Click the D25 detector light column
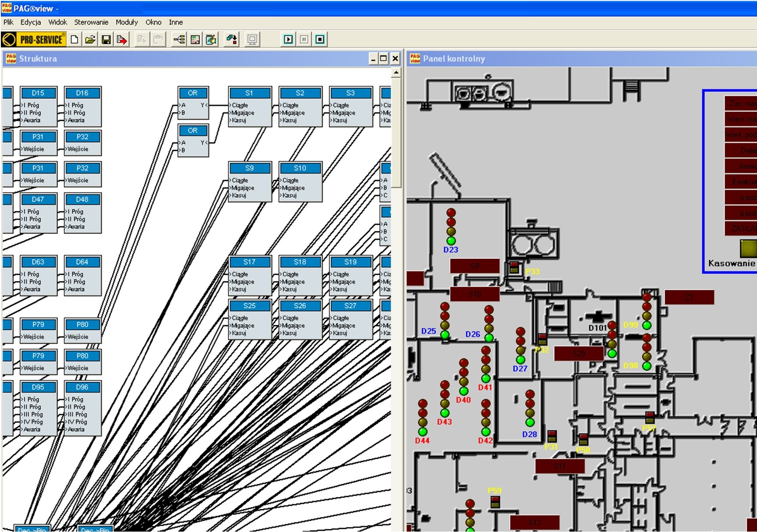This screenshot has width=757, height=532. [x=445, y=321]
